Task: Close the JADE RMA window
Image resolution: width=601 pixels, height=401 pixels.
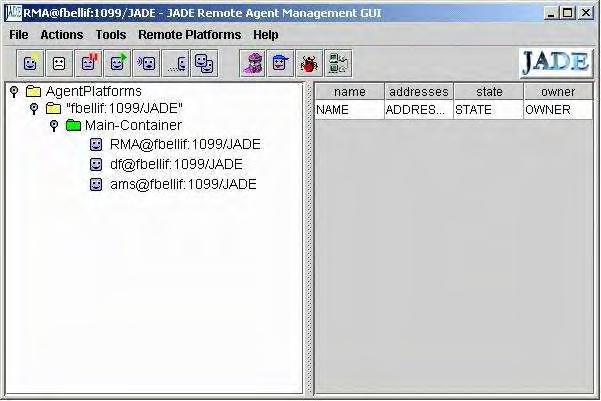Action: [586, 13]
